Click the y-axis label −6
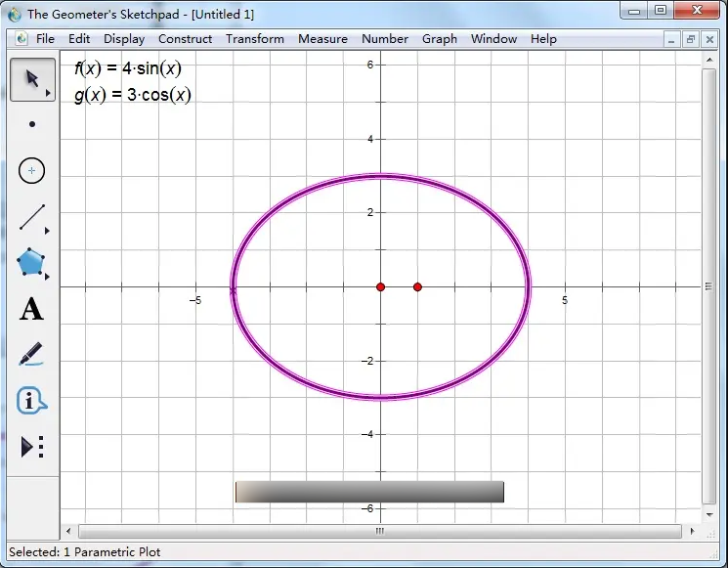728x568 pixels. click(367, 508)
